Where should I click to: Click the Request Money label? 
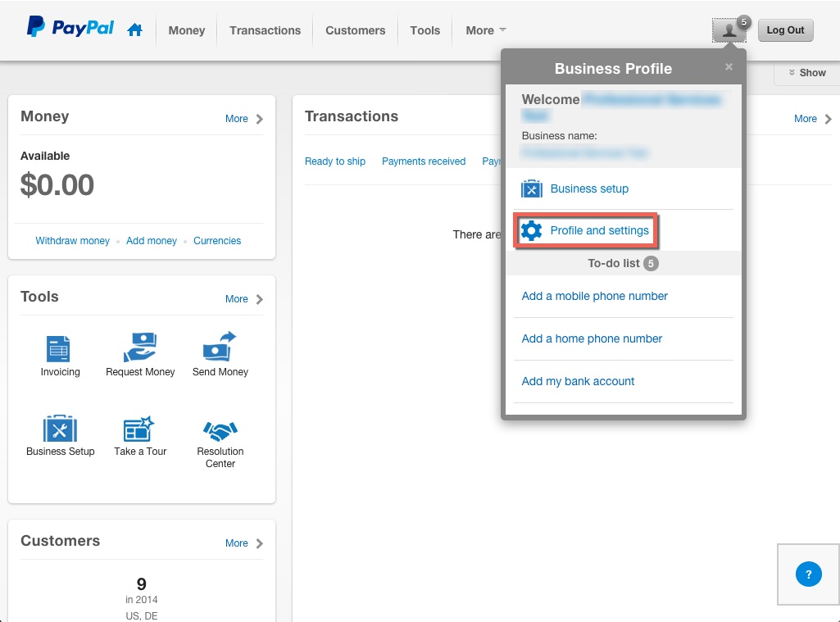[140, 372]
